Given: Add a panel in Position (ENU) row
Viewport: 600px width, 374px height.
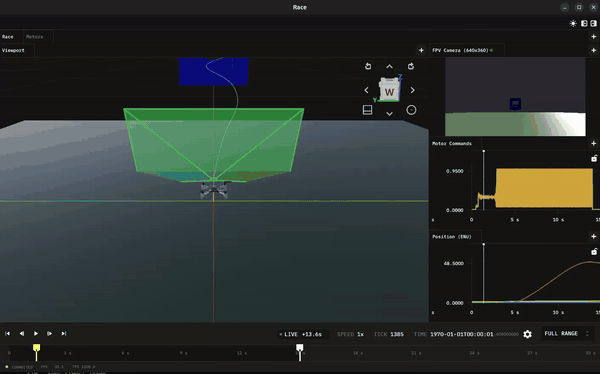Looking at the screenshot, I should 593,237.
